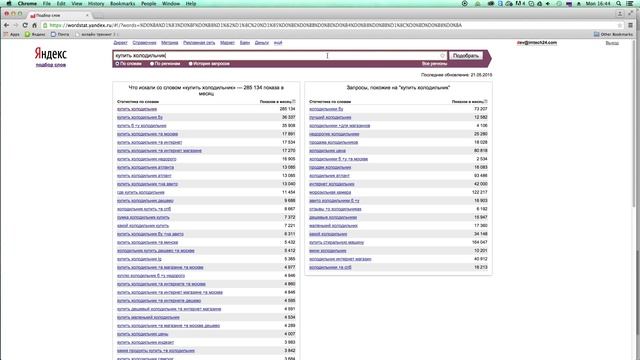The height and width of the screenshot is (360, 640).
Task: Open лучший холодильник link
Action: tap(330, 118)
